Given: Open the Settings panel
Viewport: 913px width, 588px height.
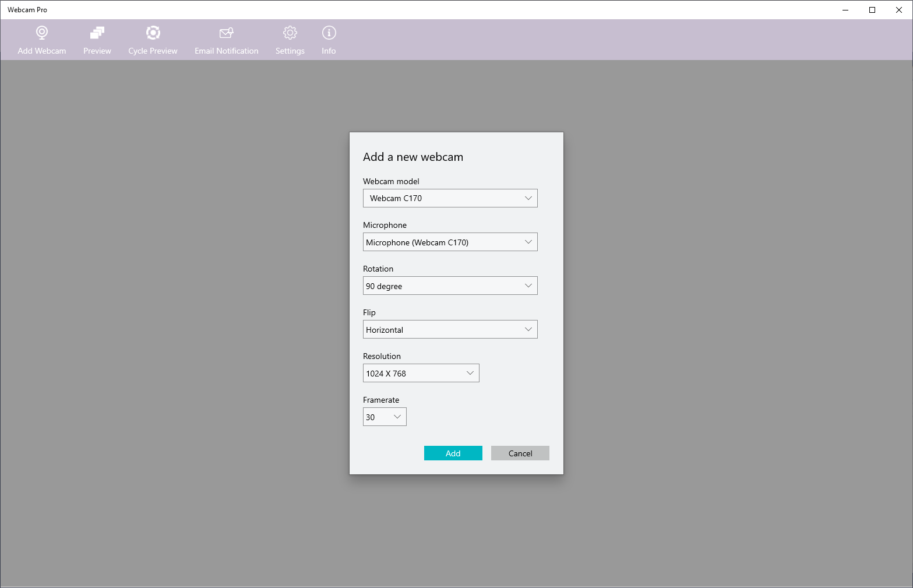Looking at the screenshot, I should pyautogui.click(x=290, y=39).
